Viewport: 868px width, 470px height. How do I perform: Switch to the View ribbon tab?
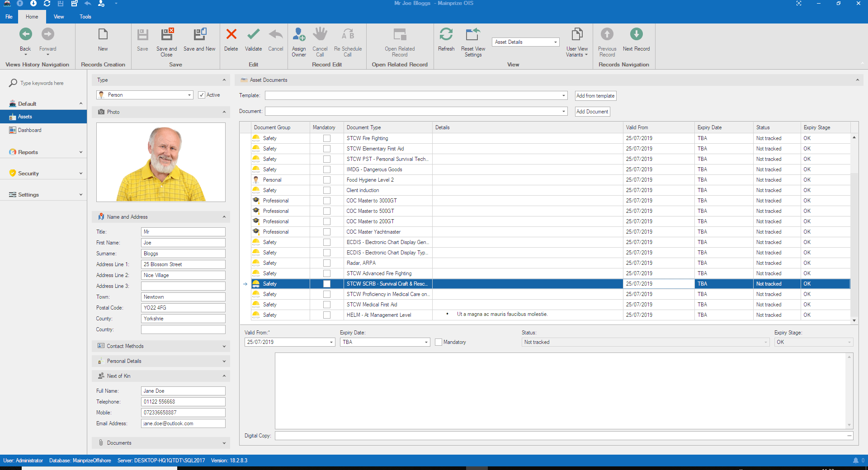(58, 17)
